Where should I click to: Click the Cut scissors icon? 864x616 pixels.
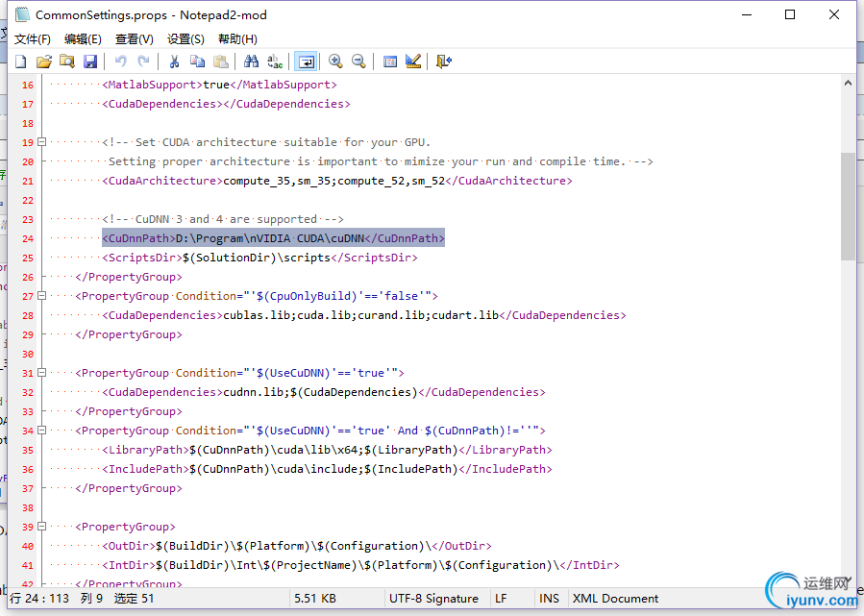click(x=174, y=62)
